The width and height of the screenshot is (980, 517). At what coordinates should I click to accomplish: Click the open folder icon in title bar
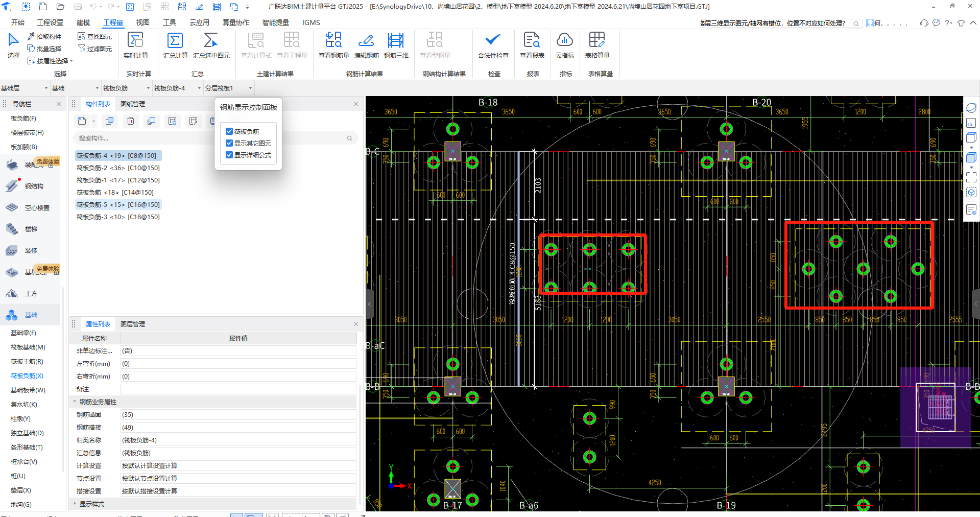pyautogui.click(x=60, y=7)
